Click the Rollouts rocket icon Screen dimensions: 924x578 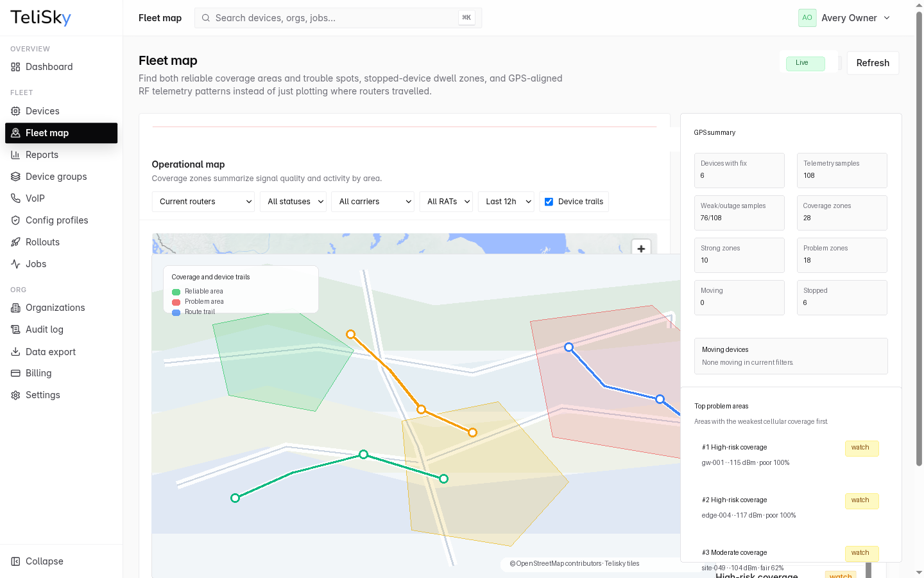tap(15, 242)
